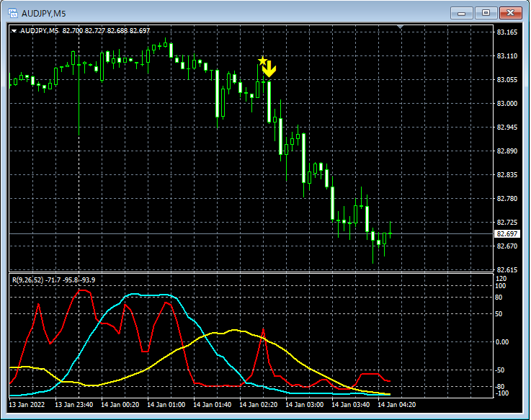This screenshot has height=420, width=531.
Task: Click the 14 Jan 02:20 time label
Action: tap(259, 405)
